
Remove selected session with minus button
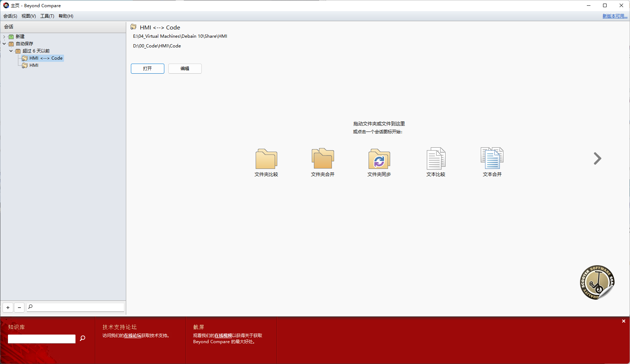pyautogui.click(x=19, y=308)
